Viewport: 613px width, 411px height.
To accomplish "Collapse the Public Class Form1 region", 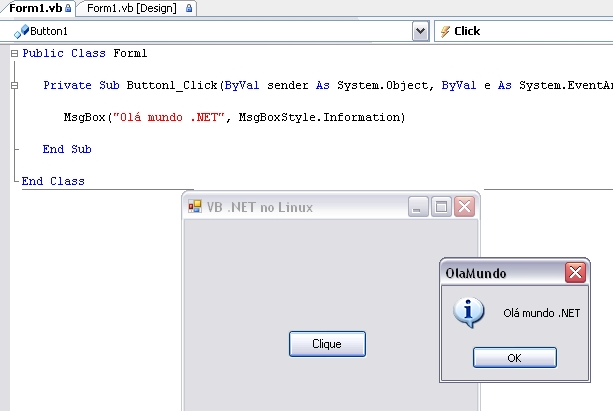I will [x=14, y=53].
